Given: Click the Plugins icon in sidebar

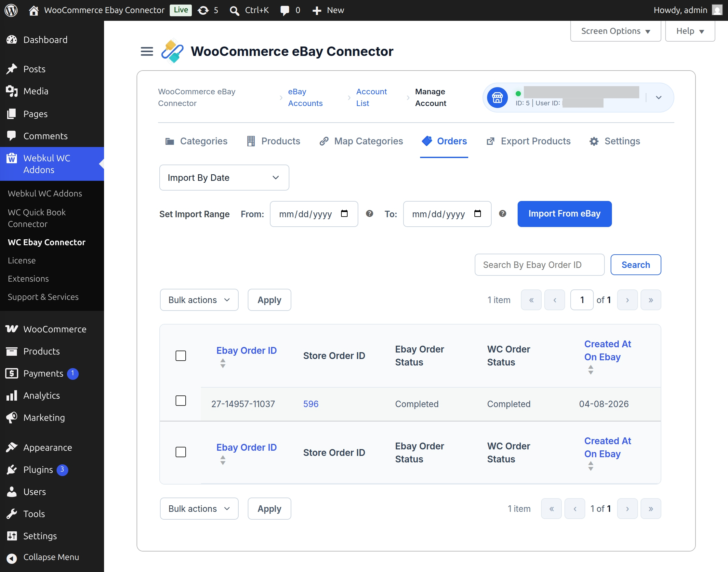Looking at the screenshot, I should pos(12,470).
